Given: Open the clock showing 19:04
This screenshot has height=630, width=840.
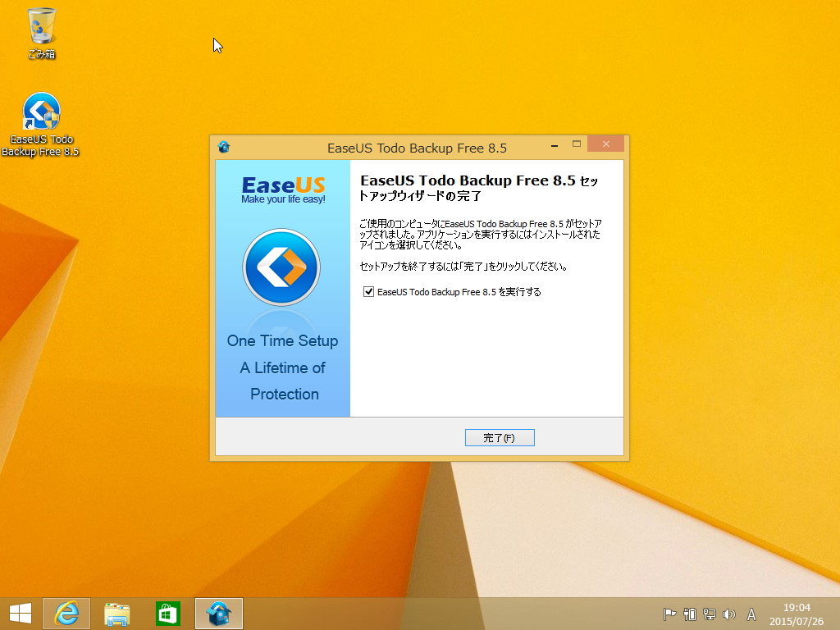Looking at the screenshot, I should coord(797,614).
